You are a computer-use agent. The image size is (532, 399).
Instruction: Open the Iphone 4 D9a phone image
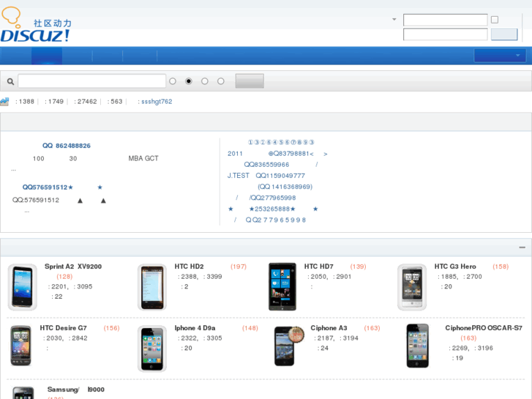coord(152,348)
